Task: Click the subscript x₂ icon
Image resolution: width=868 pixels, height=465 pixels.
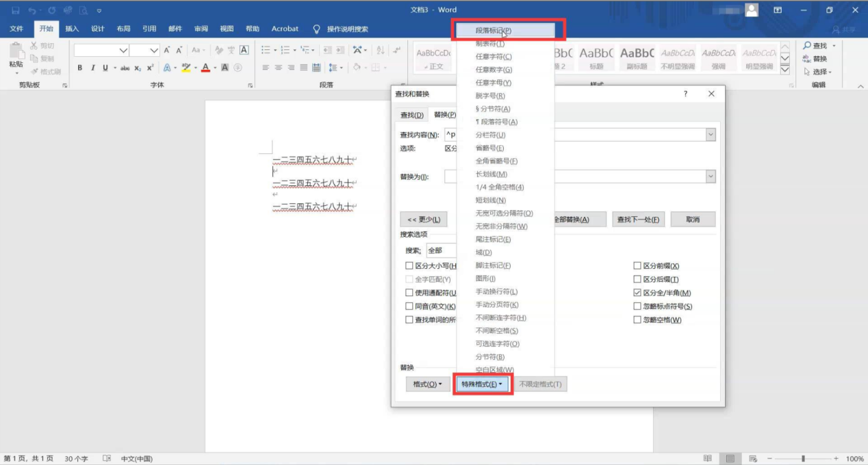Action: pyautogui.click(x=138, y=68)
